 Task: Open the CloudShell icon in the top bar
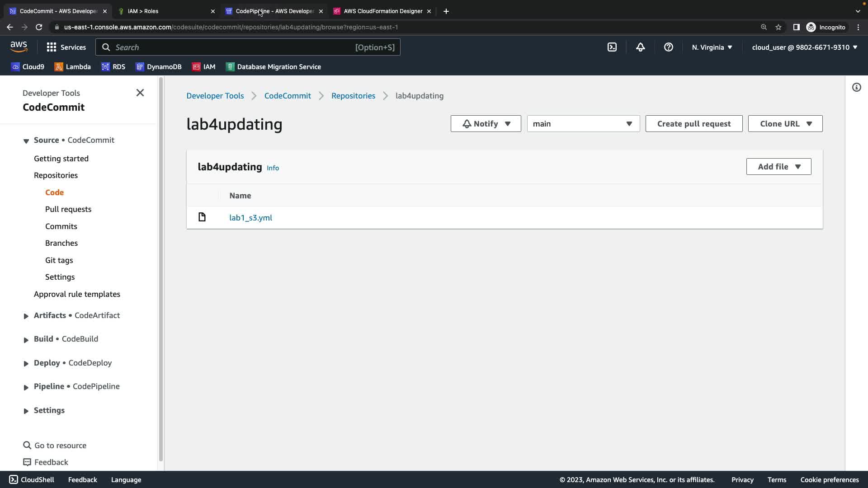(612, 47)
